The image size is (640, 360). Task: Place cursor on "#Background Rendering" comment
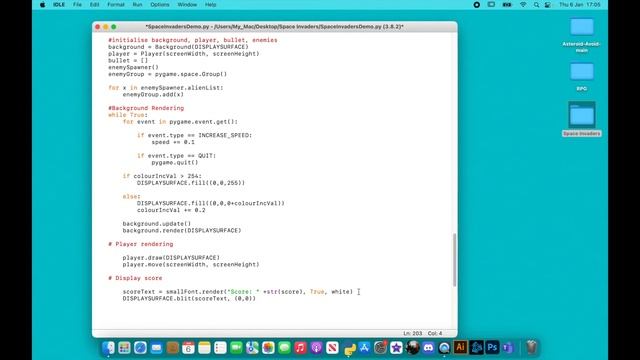click(x=146, y=108)
